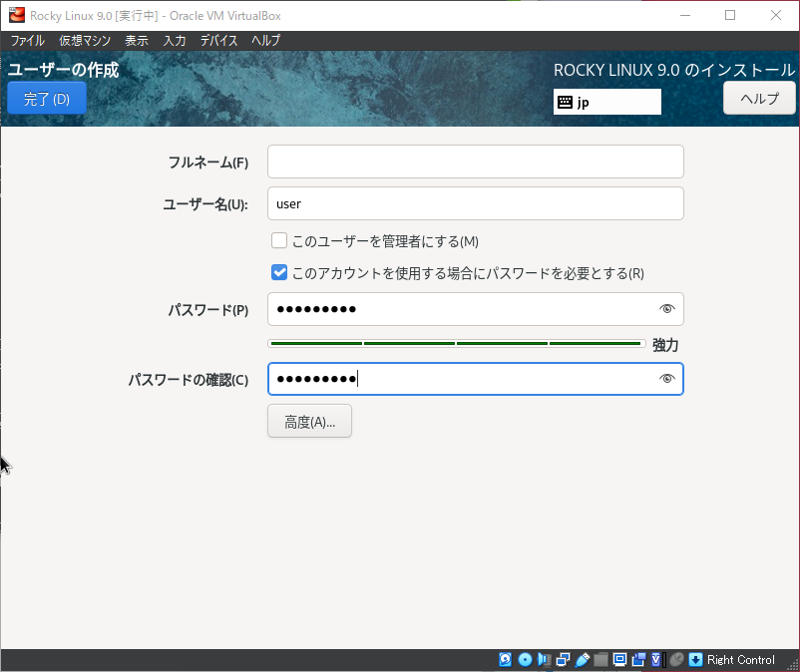Click into the パスワード(P) field
Viewport: 800px width, 672px height.
tap(476, 309)
